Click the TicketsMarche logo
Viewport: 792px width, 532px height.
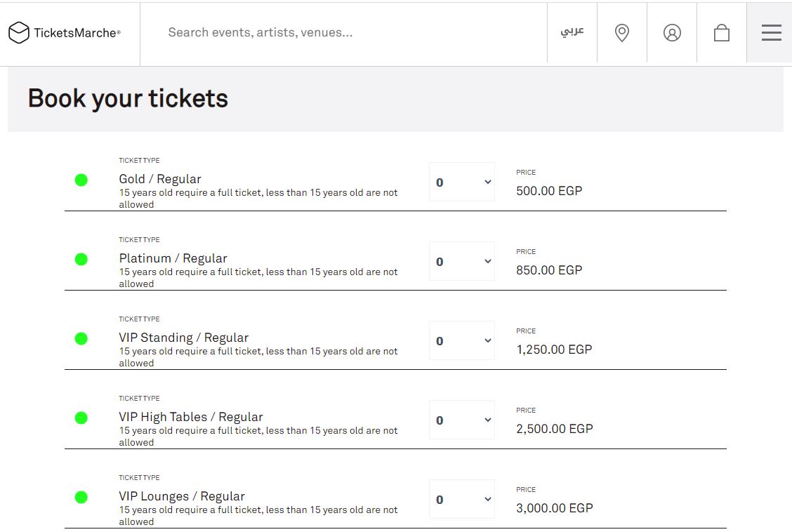pyautogui.click(x=65, y=32)
